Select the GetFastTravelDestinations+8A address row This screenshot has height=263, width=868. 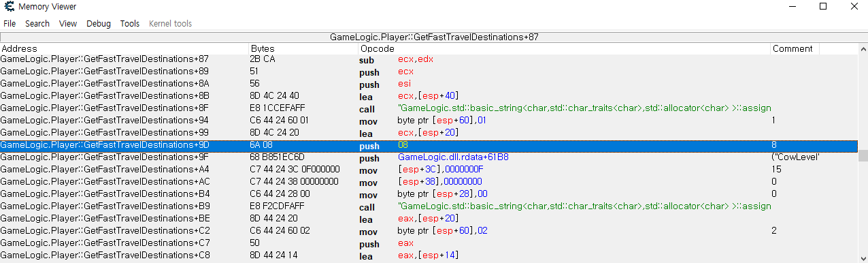pos(429,84)
